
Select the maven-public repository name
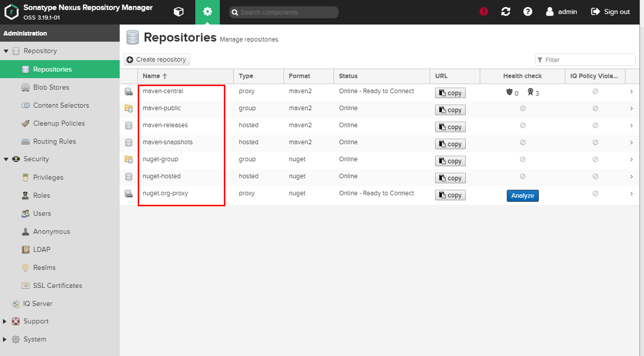tap(162, 108)
